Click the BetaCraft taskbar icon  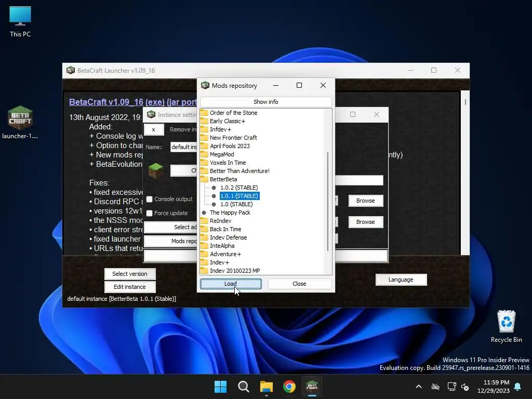[x=312, y=387]
